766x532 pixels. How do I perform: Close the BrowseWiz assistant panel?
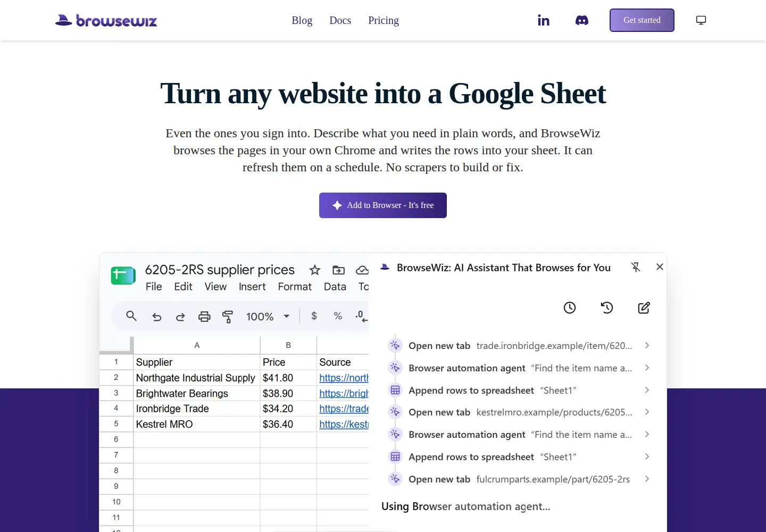coord(660,267)
